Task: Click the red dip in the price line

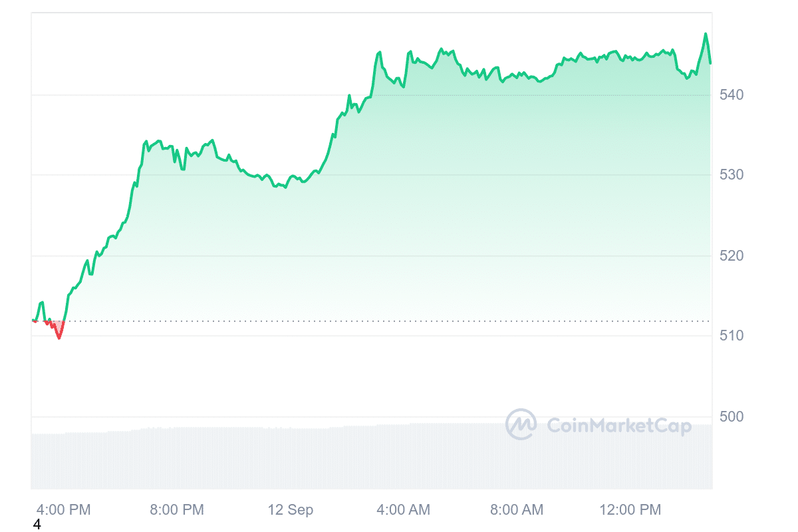Action: point(59,336)
